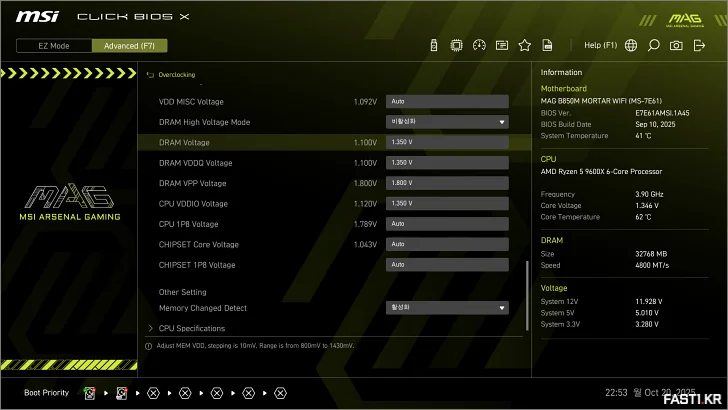Click DRAM Voltage 1.350 V field

(x=447, y=142)
